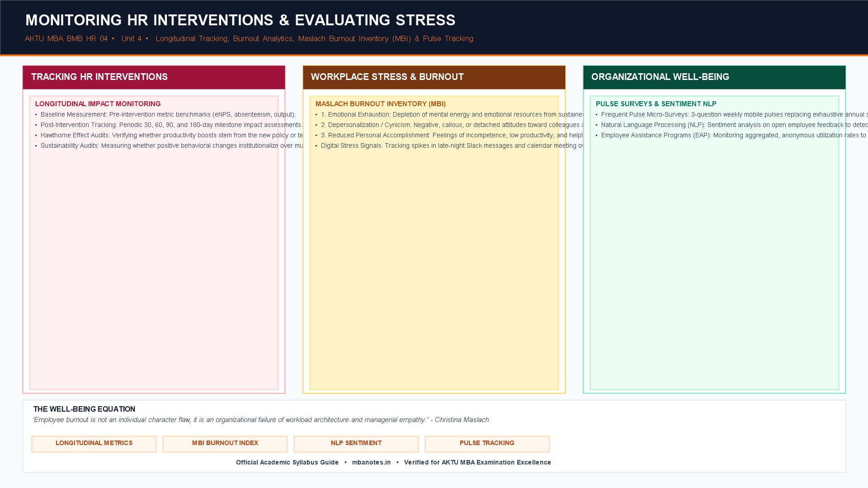Click the LONGITUDINAL METRICS tag button
This screenshot has width=868, height=488.
pyautogui.click(x=94, y=444)
